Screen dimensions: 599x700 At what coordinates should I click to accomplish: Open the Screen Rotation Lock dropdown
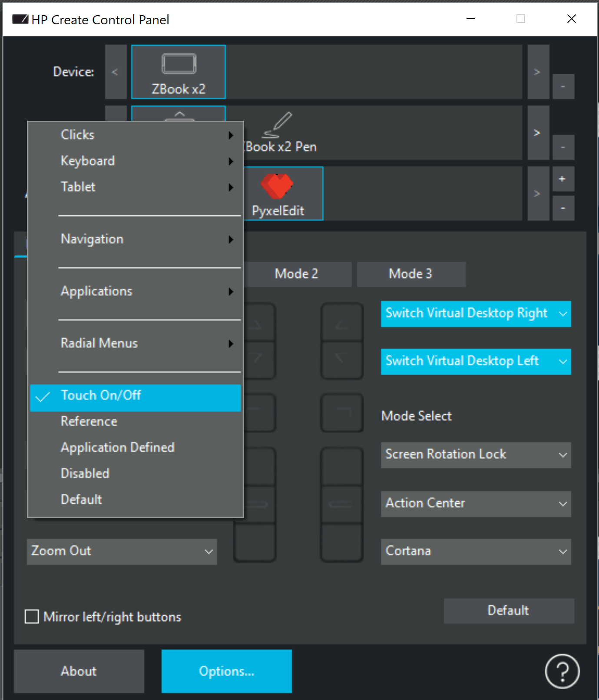(476, 455)
